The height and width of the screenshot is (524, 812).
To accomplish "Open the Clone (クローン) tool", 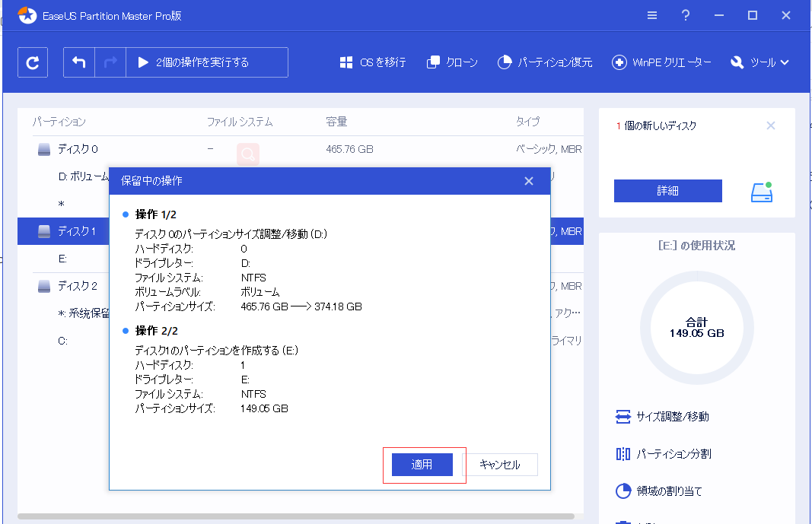I will coord(453,62).
